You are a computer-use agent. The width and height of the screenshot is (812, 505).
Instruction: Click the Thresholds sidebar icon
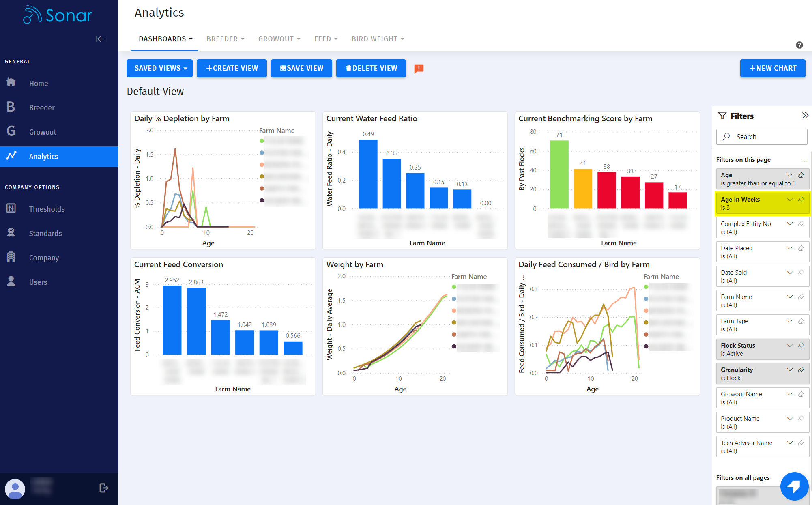pyautogui.click(x=11, y=208)
